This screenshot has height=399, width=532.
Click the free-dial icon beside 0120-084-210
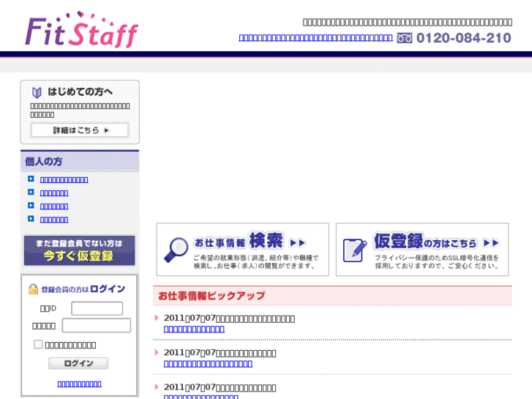405,38
